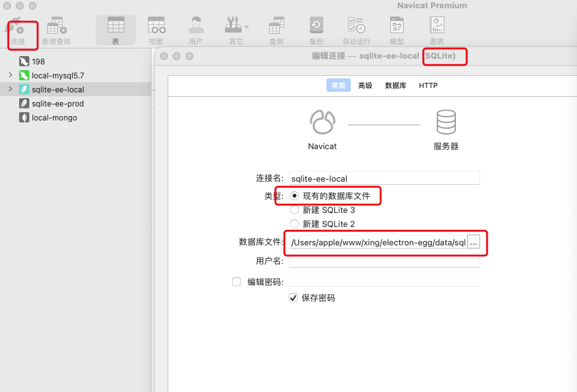The image size is (577, 392).
Task: Click the sqlite-ee-local feather icon
Action: click(24, 89)
